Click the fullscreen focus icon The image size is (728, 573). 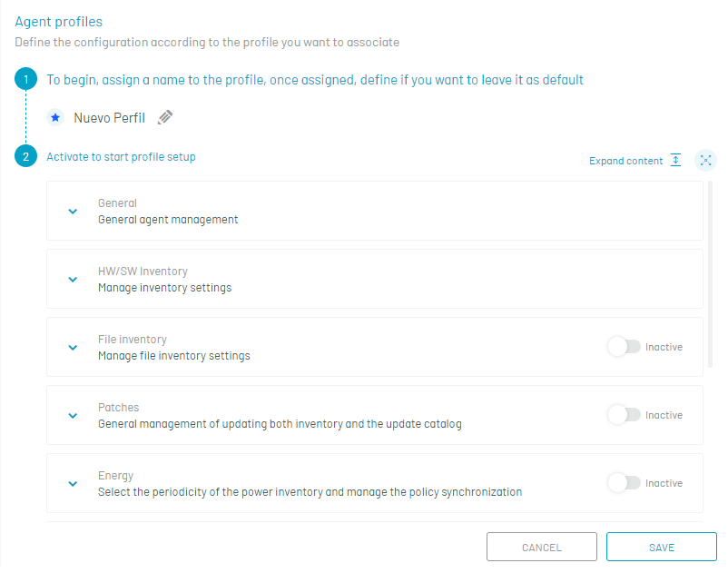click(x=705, y=160)
